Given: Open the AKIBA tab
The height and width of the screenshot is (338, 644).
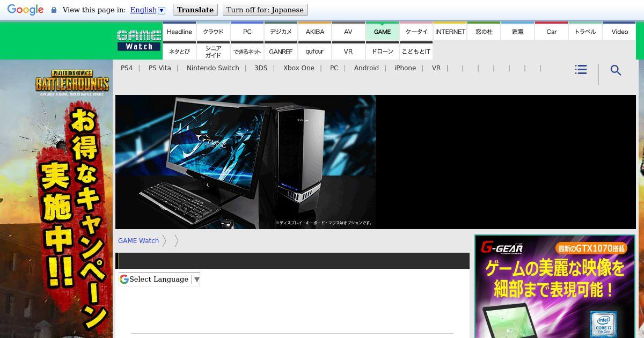Looking at the screenshot, I should tap(314, 31).
